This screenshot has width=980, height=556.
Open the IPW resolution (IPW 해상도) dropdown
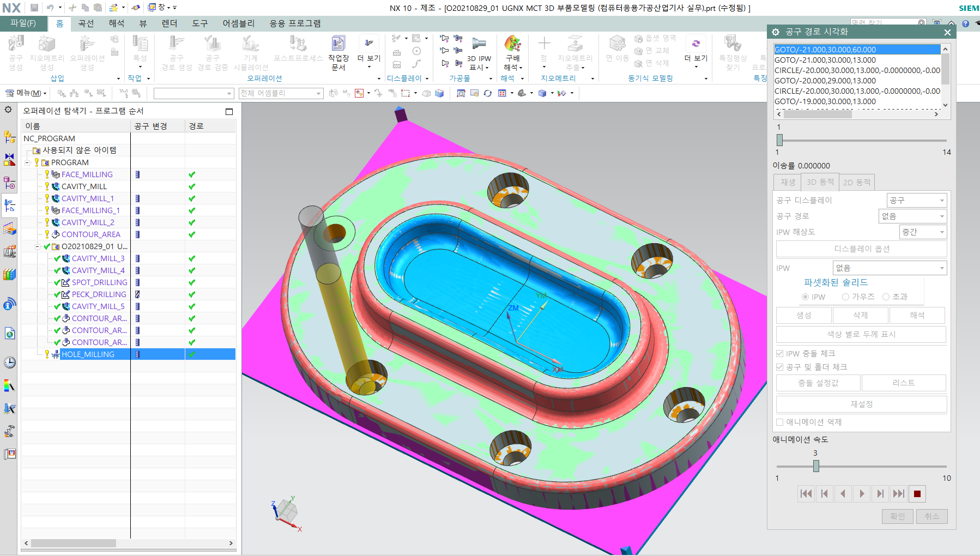click(x=923, y=232)
